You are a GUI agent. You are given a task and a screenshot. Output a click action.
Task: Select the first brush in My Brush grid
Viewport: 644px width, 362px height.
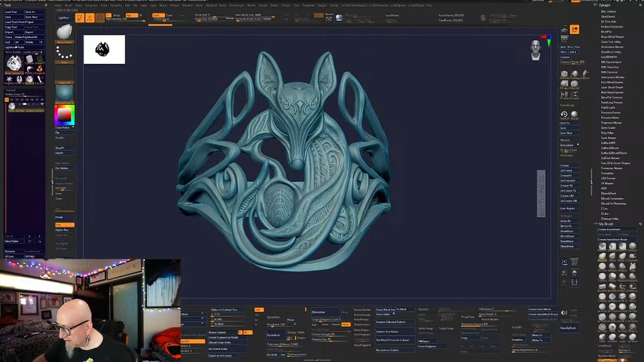pos(602,246)
